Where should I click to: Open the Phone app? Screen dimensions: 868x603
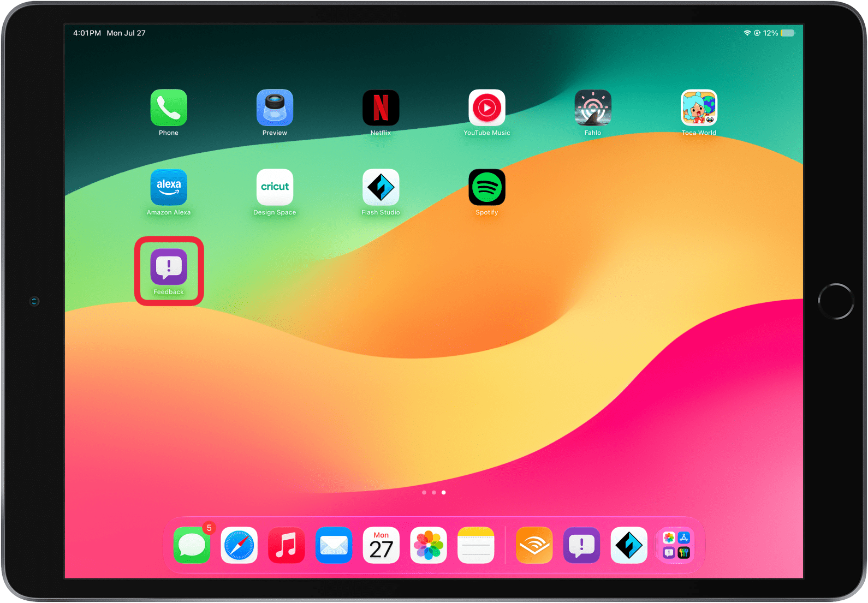click(169, 108)
